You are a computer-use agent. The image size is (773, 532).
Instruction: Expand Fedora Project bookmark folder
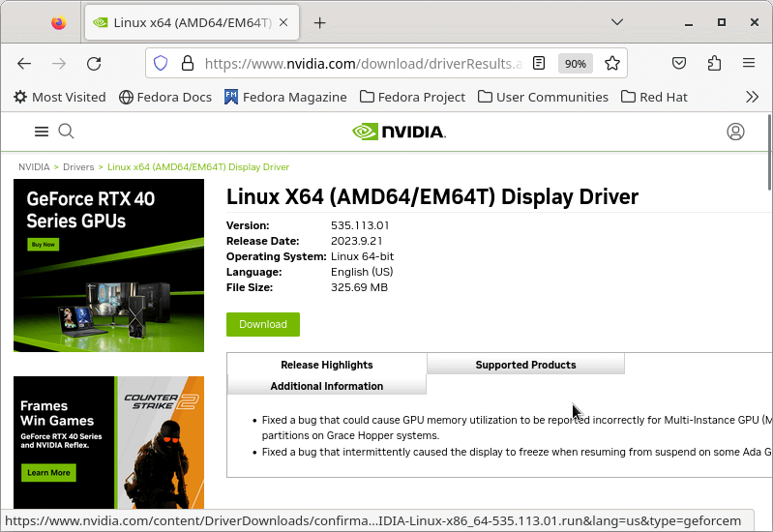point(413,97)
